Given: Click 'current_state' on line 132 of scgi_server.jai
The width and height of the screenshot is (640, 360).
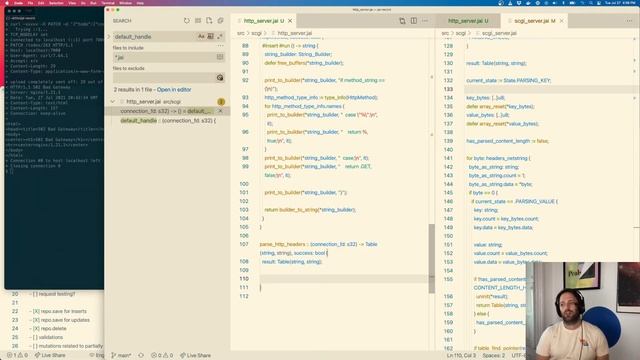Looking at the screenshot, I should [482, 80].
